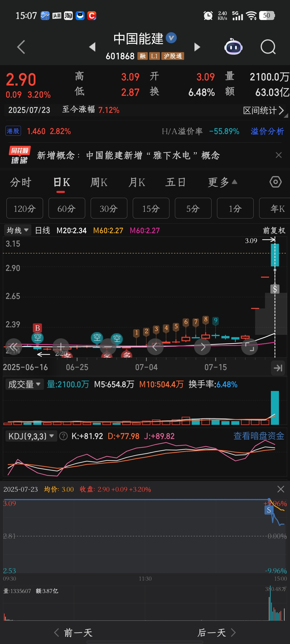Select the 1分 period button
The image size is (290, 644).
pyautogui.click(x=235, y=208)
